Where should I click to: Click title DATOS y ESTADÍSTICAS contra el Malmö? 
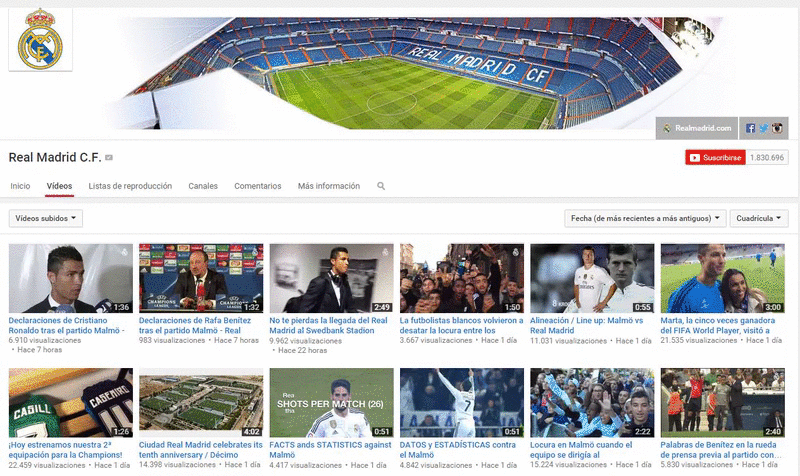[458, 450]
